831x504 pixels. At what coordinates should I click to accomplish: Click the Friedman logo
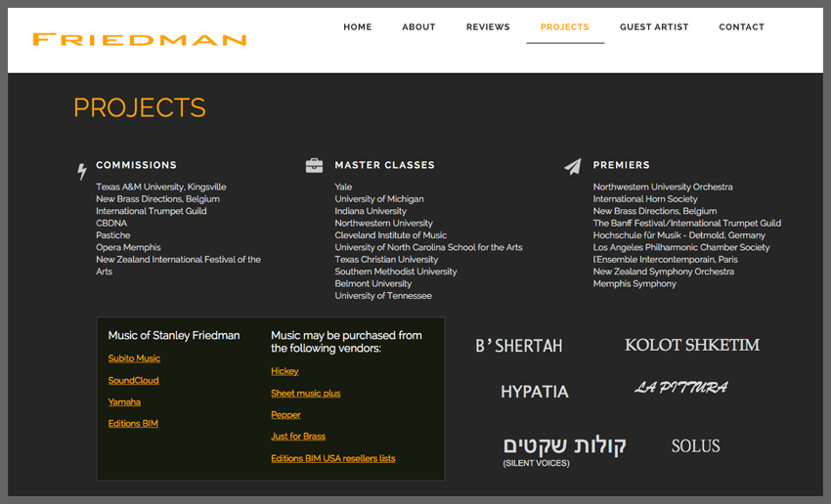(x=139, y=40)
